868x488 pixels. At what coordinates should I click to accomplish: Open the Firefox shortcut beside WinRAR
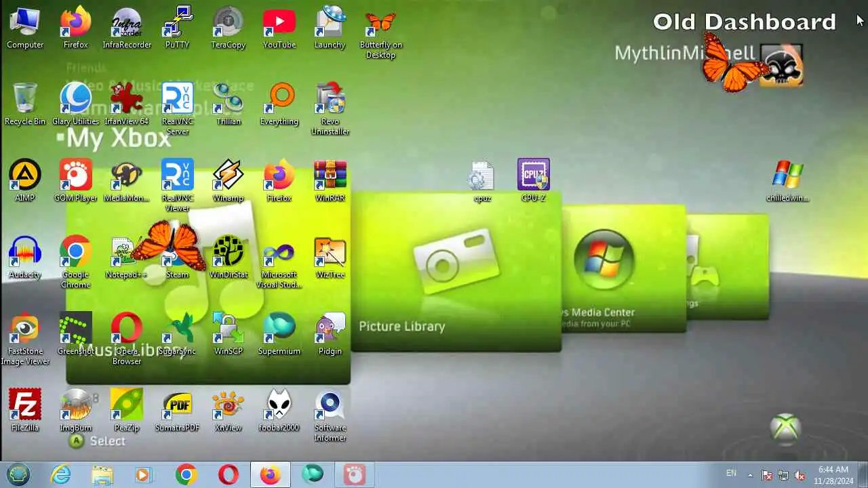click(279, 181)
